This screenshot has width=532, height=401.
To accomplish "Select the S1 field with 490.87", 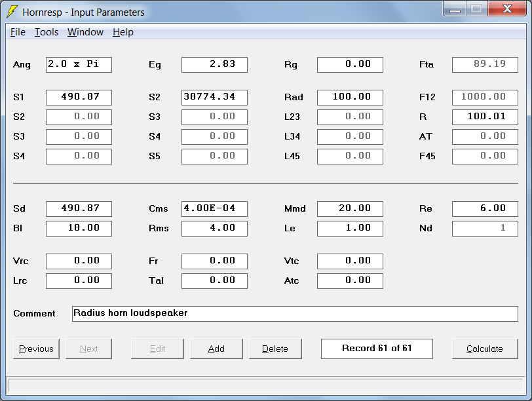I will (x=79, y=98).
